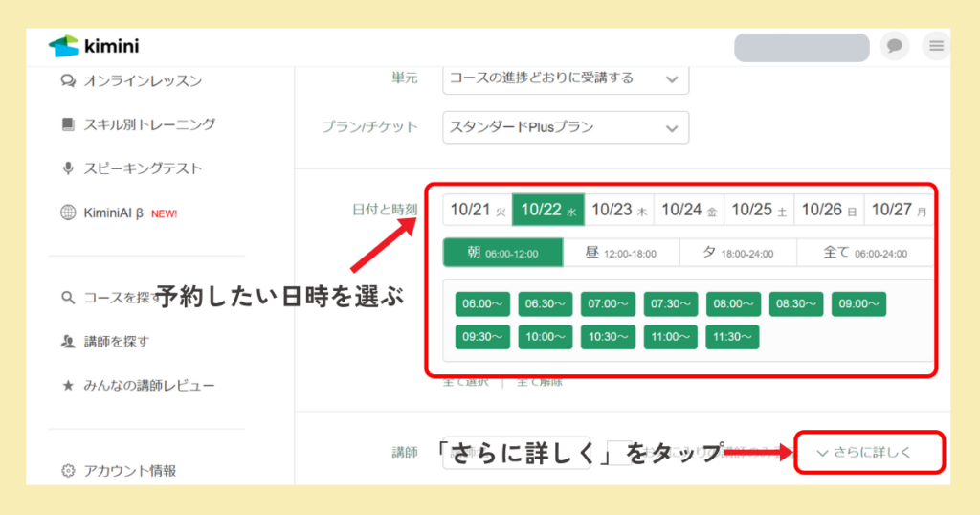Viewport: 980px width, 515px height.
Task: Open the hamburger menu icon
Action: 935,46
